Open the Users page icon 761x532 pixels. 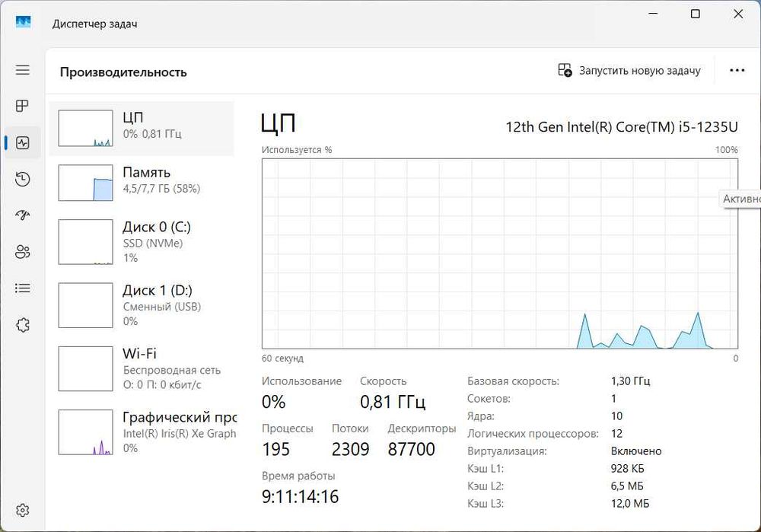(23, 252)
